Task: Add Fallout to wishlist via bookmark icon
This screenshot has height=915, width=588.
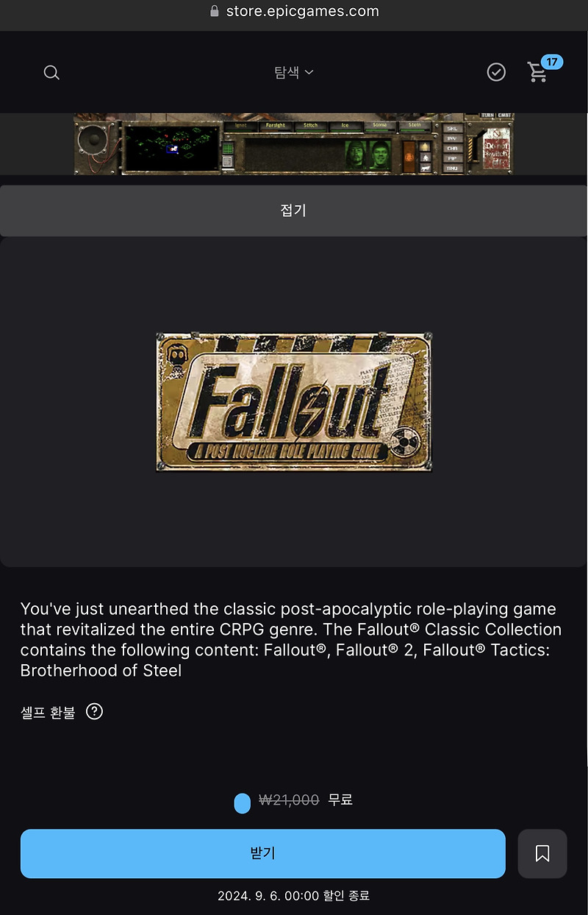Action: 542,853
